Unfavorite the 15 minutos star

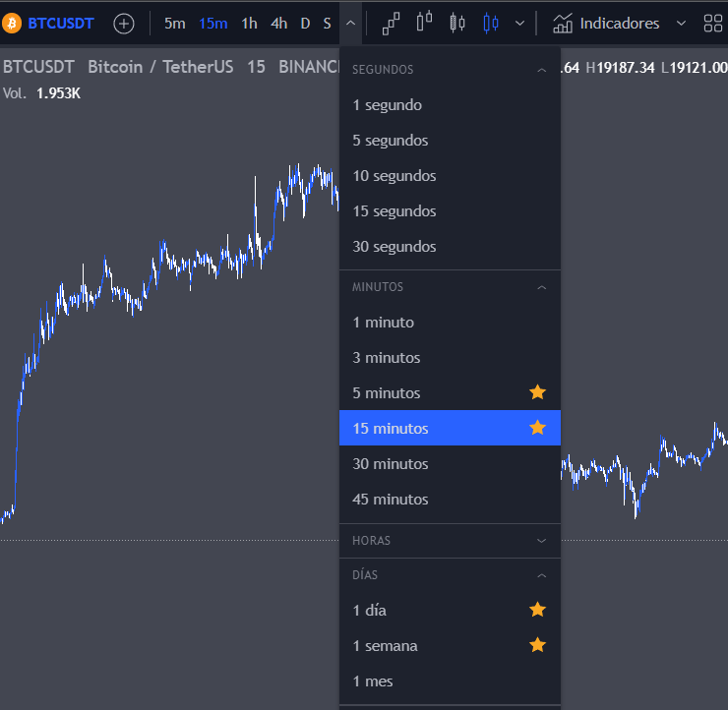point(538,428)
